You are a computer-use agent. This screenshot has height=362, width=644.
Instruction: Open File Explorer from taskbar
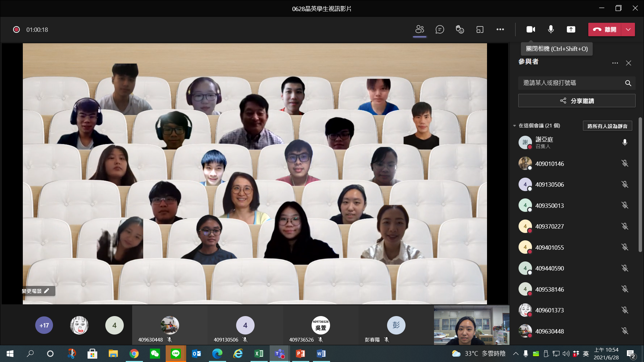point(113,354)
